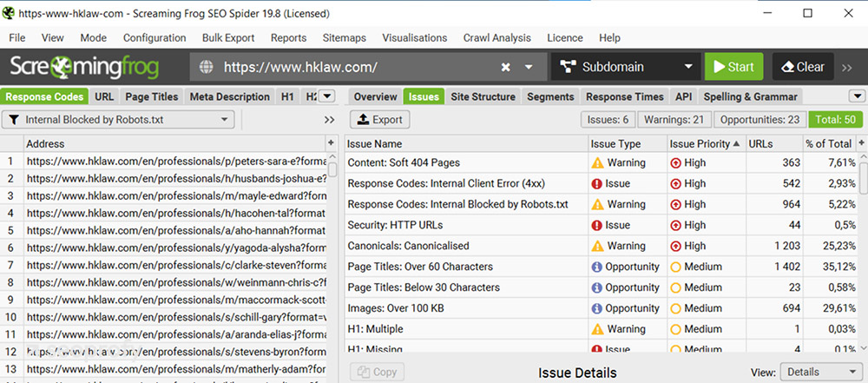Open the Mode menu
The height and width of the screenshot is (383, 868).
click(94, 37)
